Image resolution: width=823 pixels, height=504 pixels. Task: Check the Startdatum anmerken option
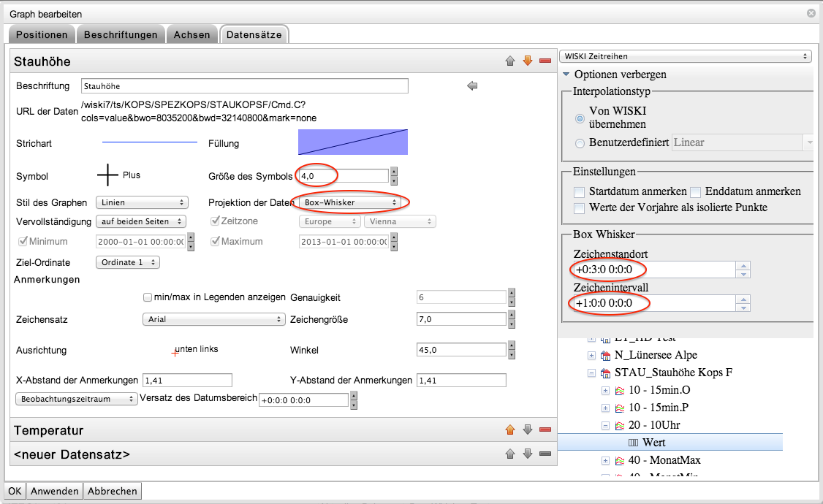pos(580,192)
